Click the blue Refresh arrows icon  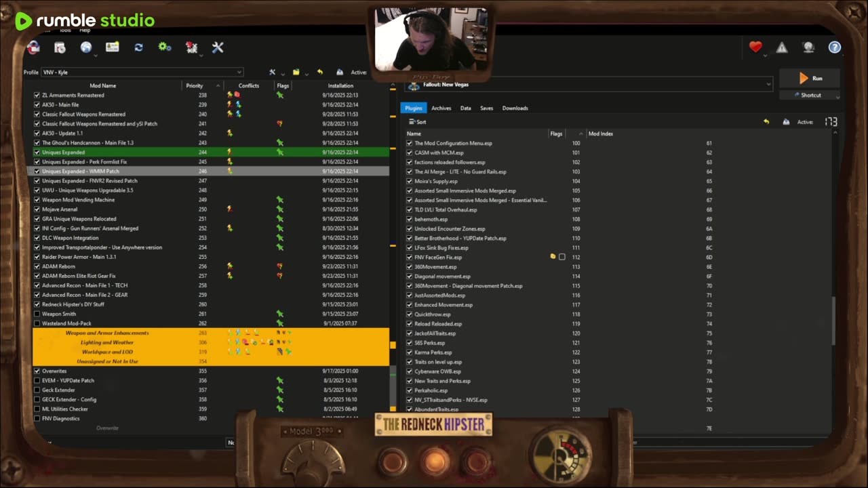click(139, 47)
